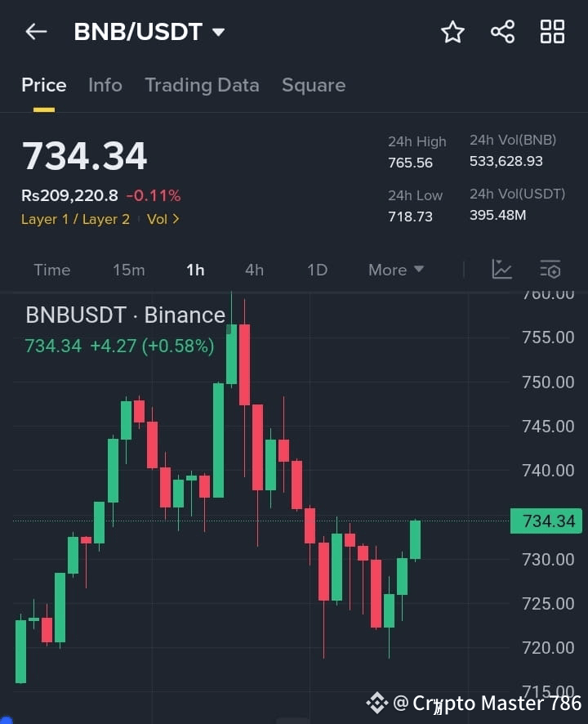Open Layer 1 / Layer 2 selector
Screen dimensions: 588x724
tap(75, 219)
